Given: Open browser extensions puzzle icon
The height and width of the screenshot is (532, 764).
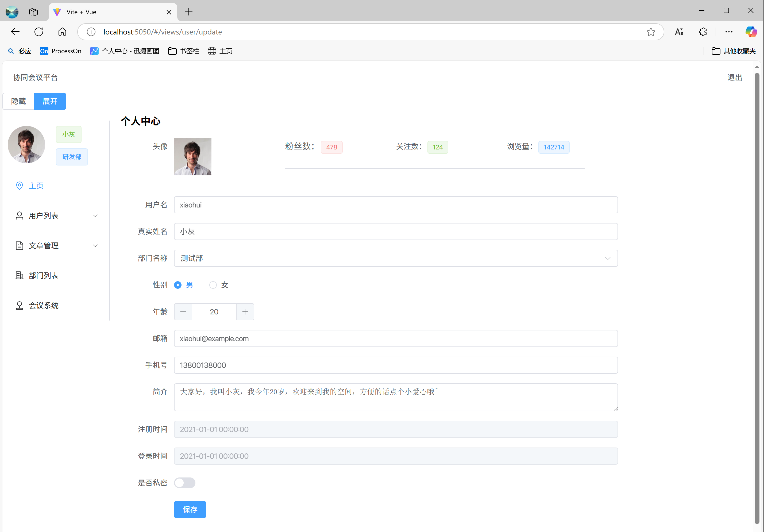Looking at the screenshot, I should click(x=703, y=32).
